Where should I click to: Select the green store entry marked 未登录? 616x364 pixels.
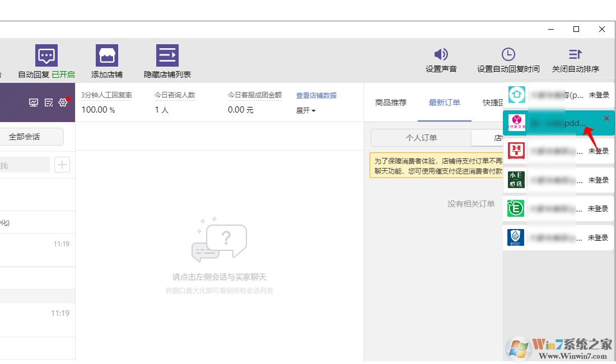560,208
